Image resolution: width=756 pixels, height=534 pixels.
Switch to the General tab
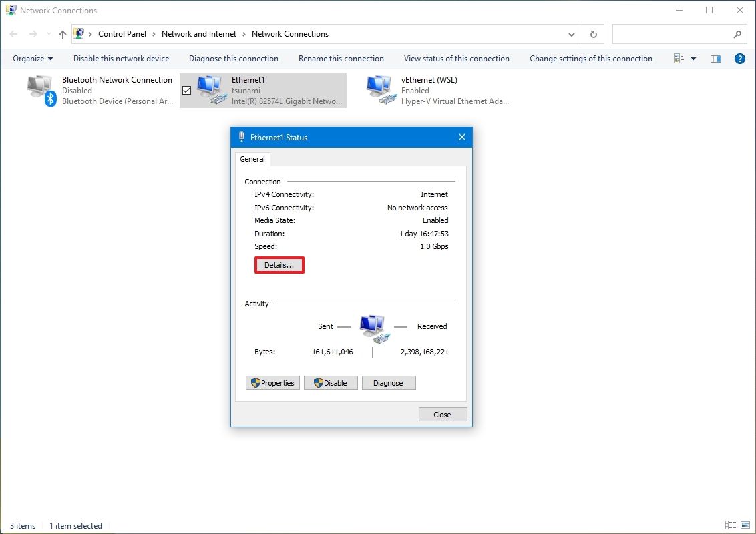[x=252, y=159]
